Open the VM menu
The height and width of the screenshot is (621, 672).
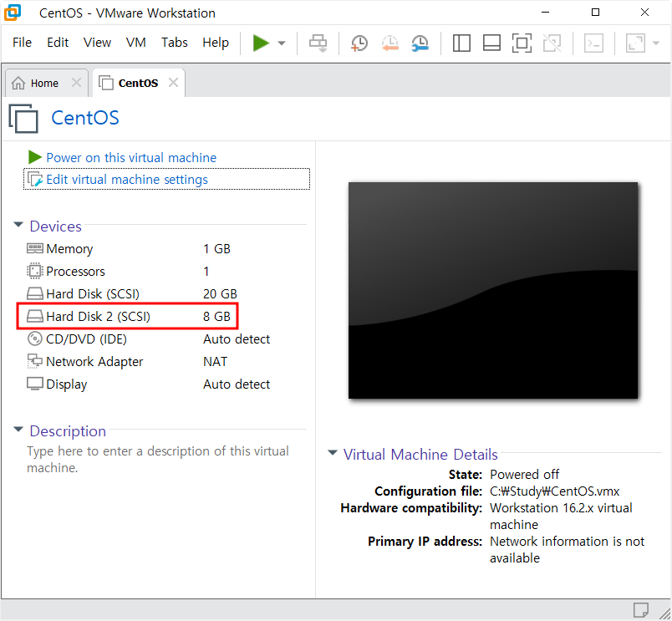(x=136, y=43)
